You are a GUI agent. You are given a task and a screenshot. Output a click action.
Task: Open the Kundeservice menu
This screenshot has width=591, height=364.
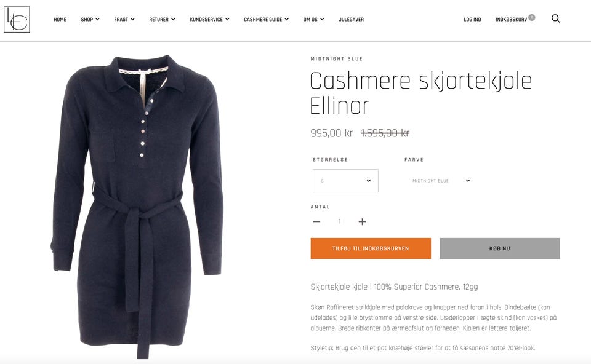tap(209, 19)
